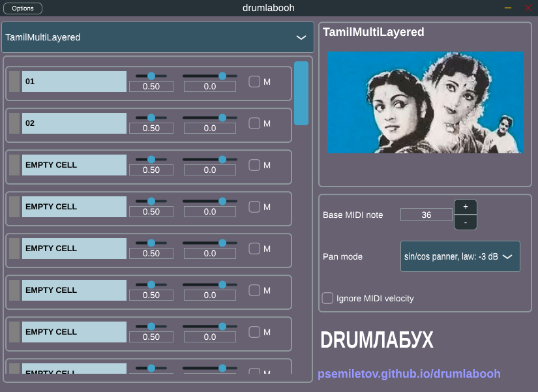Click the DRUMЛАБУХ logo

coord(377,340)
